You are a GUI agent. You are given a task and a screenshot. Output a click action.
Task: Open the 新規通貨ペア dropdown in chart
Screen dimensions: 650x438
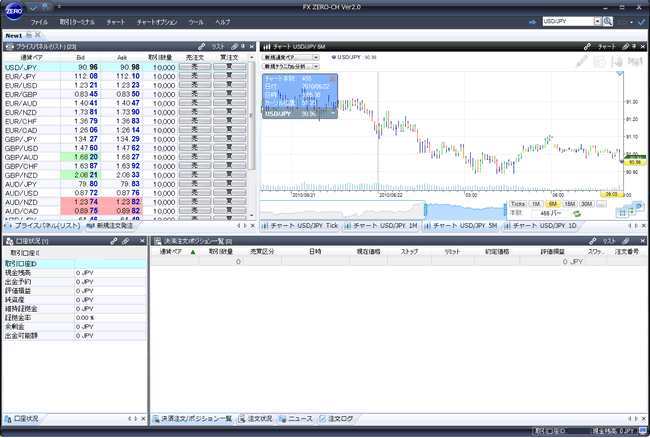click(291, 58)
